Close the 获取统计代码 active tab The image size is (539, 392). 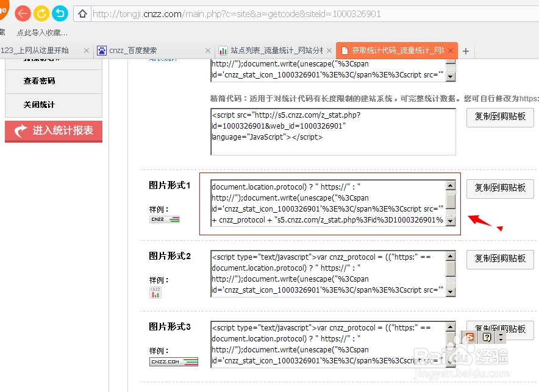451,51
